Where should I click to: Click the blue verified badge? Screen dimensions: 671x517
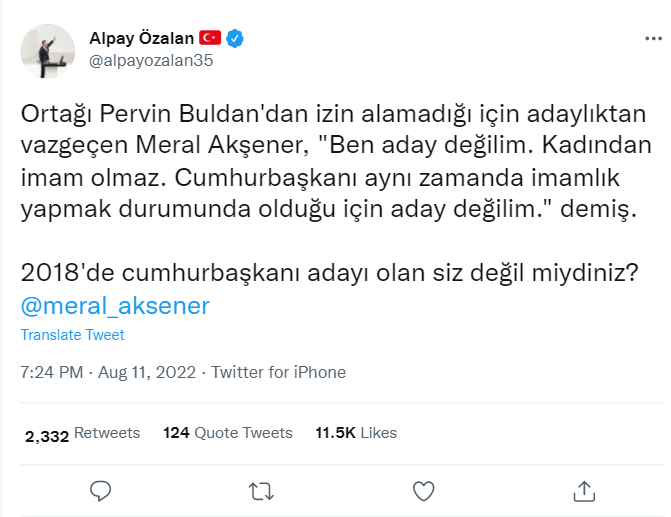point(236,38)
